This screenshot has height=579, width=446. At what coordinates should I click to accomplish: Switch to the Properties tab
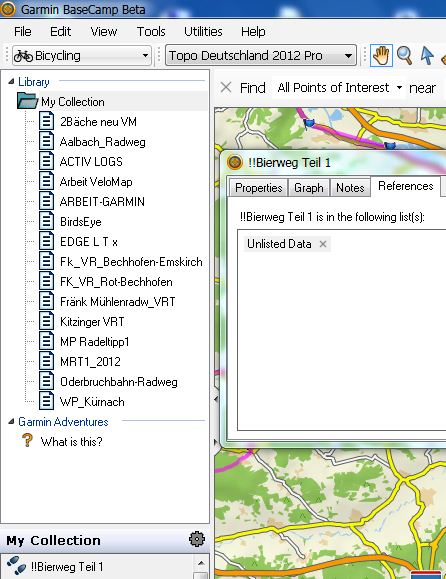coord(258,188)
